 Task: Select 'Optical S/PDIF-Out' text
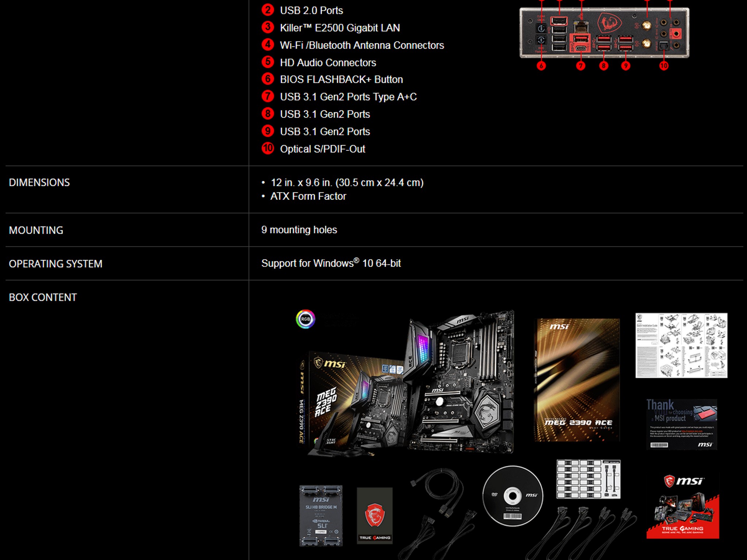pyautogui.click(x=322, y=149)
